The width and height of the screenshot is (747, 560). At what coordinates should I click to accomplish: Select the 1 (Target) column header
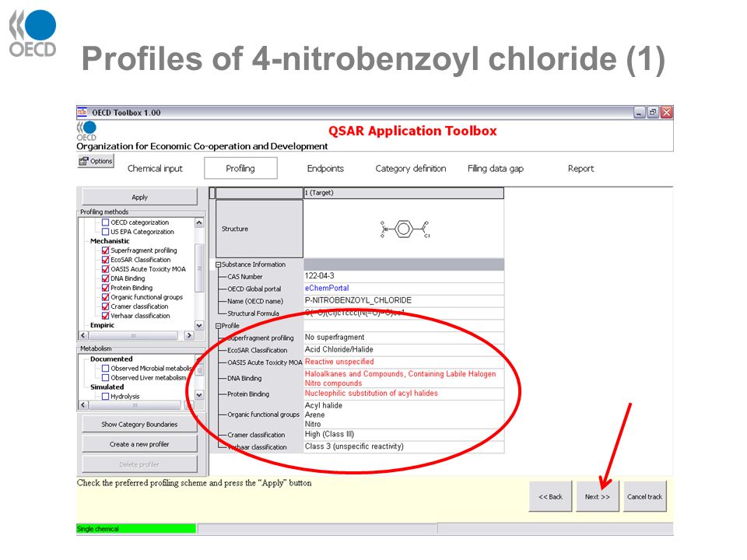pos(404,193)
